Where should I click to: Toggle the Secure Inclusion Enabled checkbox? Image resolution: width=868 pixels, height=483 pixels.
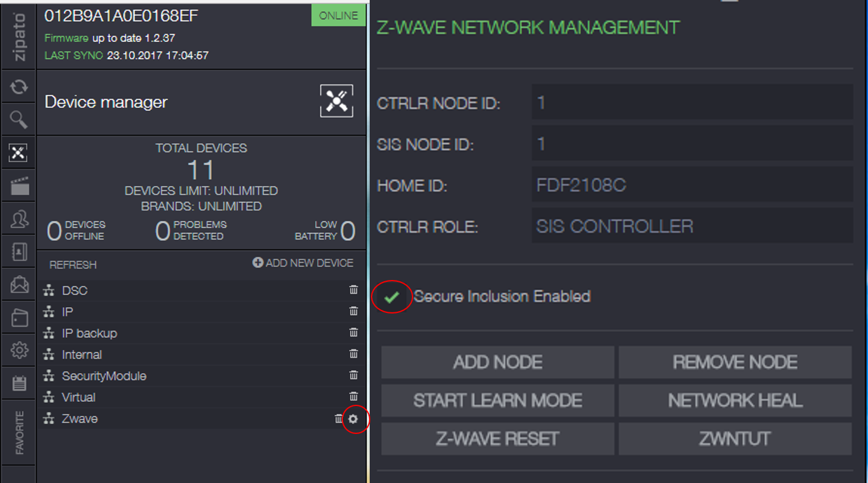click(x=391, y=297)
